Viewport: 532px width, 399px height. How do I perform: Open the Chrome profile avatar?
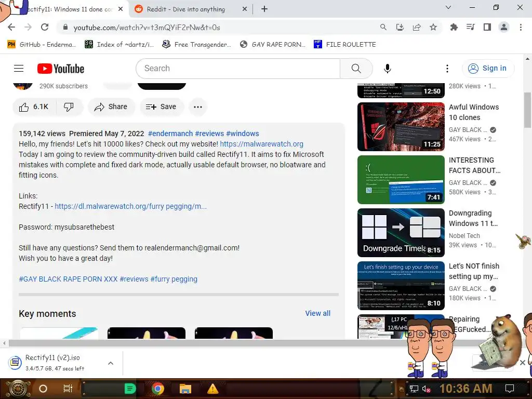(504, 27)
